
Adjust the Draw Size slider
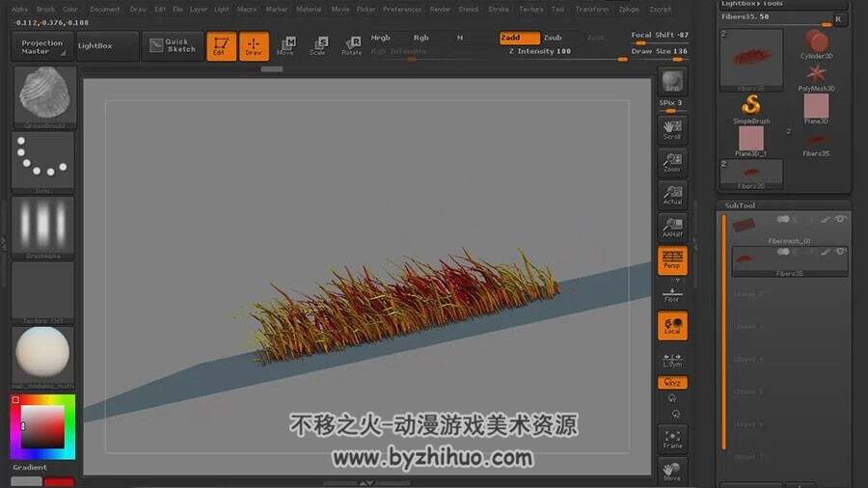(660, 53)
